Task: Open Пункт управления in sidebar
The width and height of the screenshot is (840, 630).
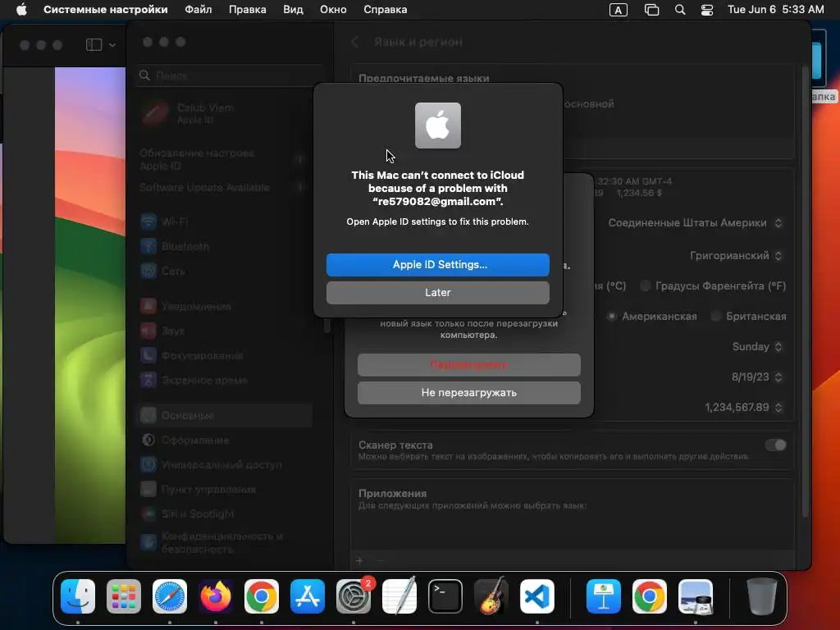Action: [225, 489]
